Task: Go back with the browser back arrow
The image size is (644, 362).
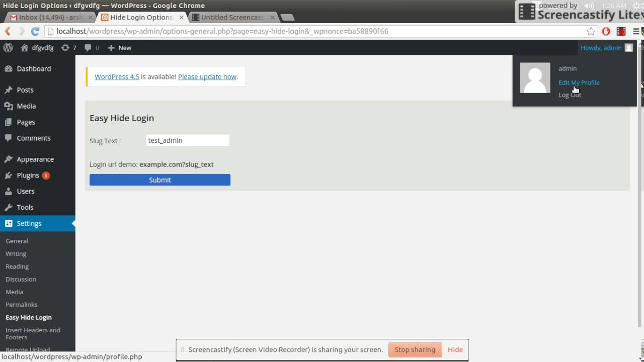Action: coord(8,31)
